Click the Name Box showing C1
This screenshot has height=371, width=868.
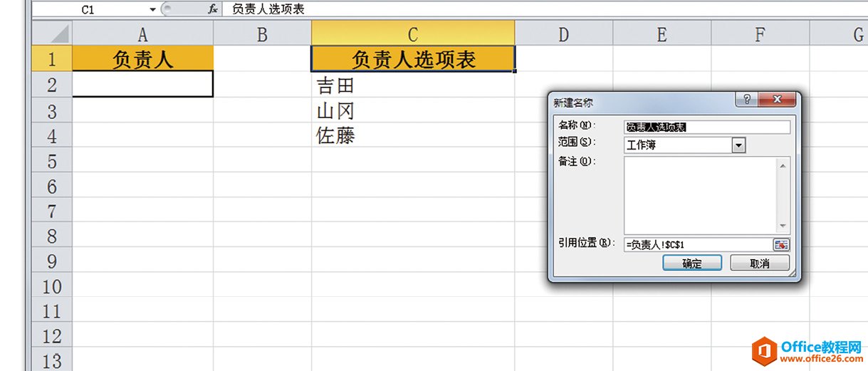[89, 9]
